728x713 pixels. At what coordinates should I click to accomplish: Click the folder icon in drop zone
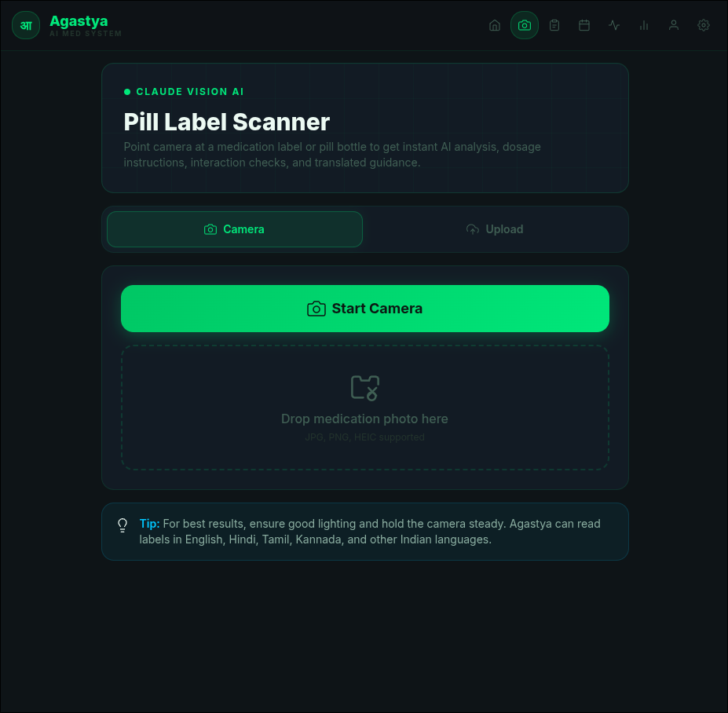pyautogui.click(x=365, y=388)
